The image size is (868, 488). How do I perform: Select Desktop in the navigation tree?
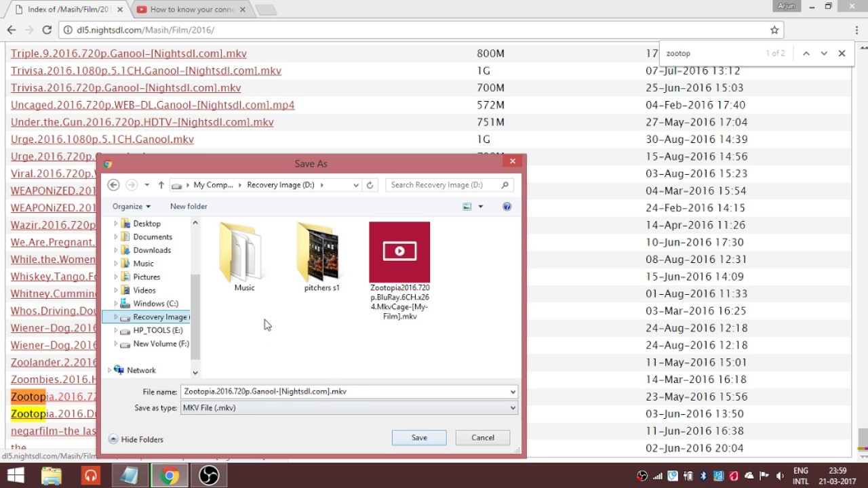[147, 224]
